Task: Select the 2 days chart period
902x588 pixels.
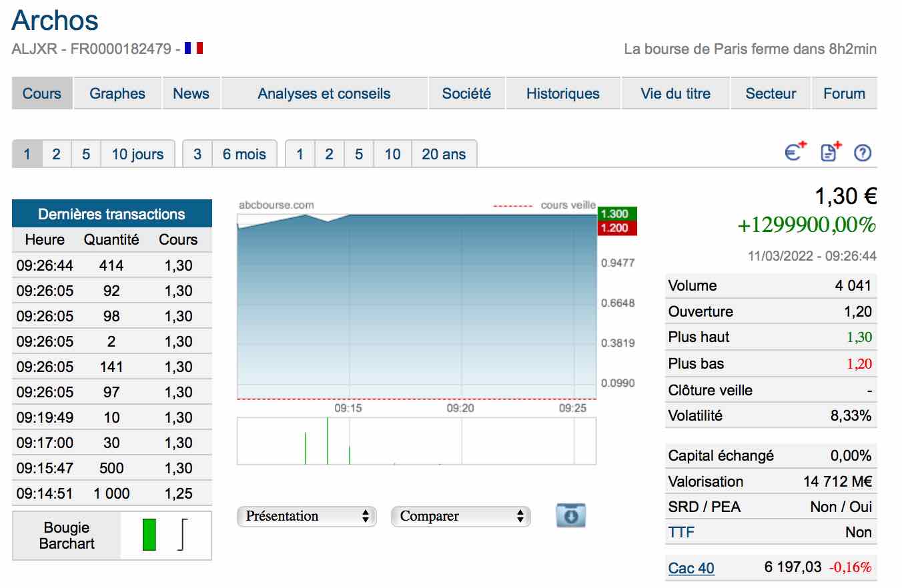Action: (57, 154)
